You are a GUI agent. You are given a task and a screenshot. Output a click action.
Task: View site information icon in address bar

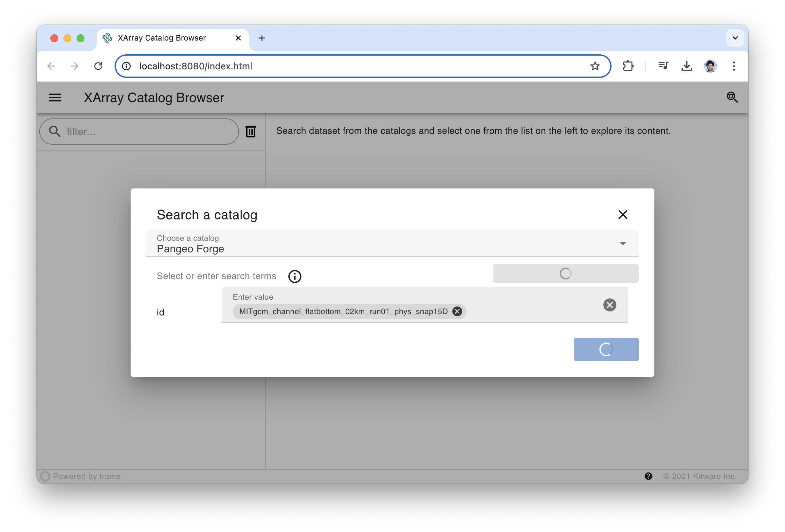point(126,66)
